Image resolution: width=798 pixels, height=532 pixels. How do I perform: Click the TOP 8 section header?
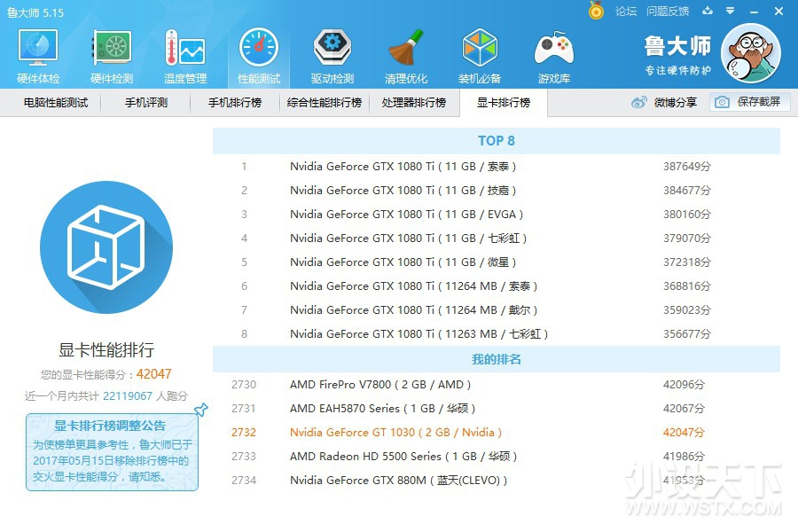coord(497,140)
